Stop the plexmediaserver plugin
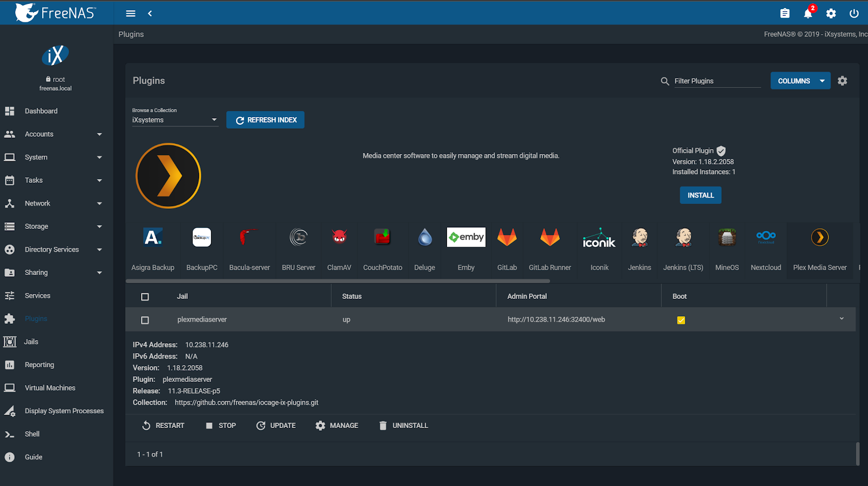Screen dimensions: 868x486 [x=220, y=426]
